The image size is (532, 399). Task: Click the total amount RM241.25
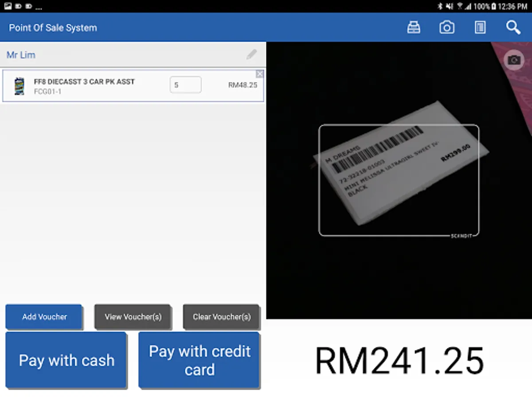(x=399, y=361)
